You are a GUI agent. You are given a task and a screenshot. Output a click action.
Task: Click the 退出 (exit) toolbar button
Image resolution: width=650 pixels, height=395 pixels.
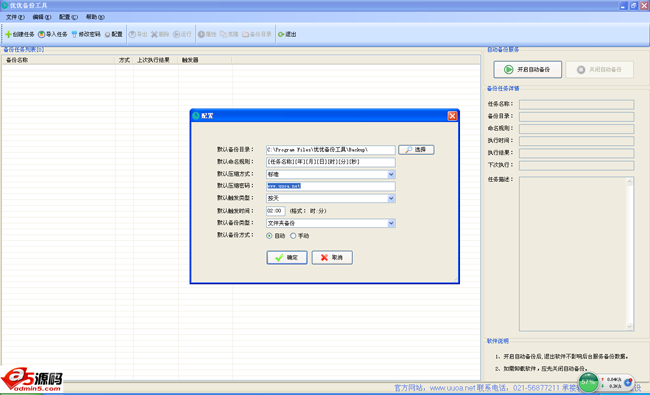click(x=287, y=34)
